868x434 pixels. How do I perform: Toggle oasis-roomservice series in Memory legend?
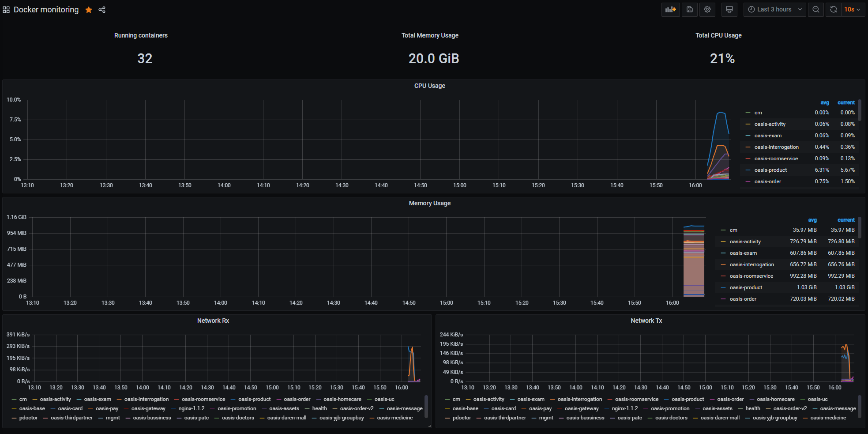pyautogui.click(x=751, y=276)
